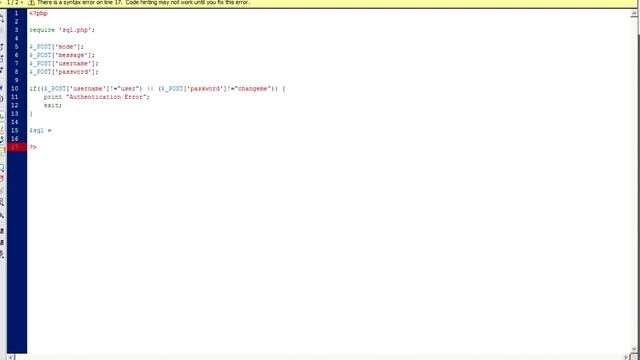Click the '?>' closing tag on line 17

[33, 147]
